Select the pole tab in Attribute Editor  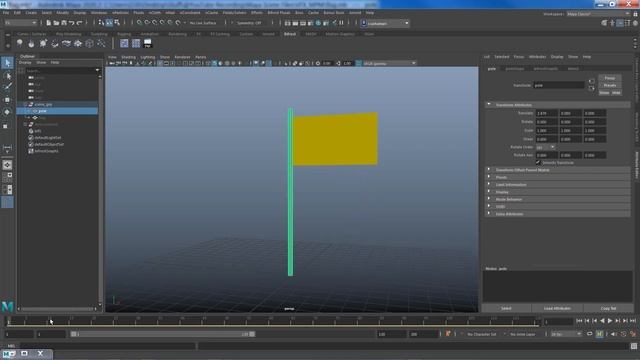tap(492, 69)
